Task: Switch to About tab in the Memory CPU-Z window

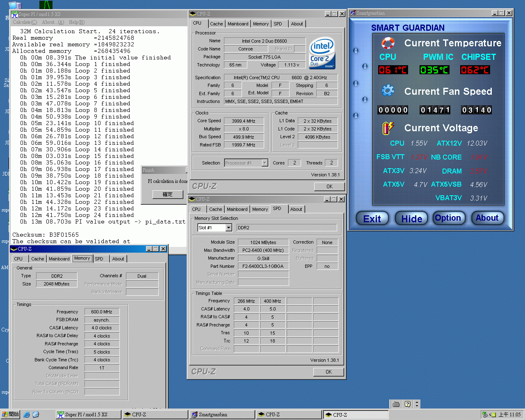Action: [118, 259]
